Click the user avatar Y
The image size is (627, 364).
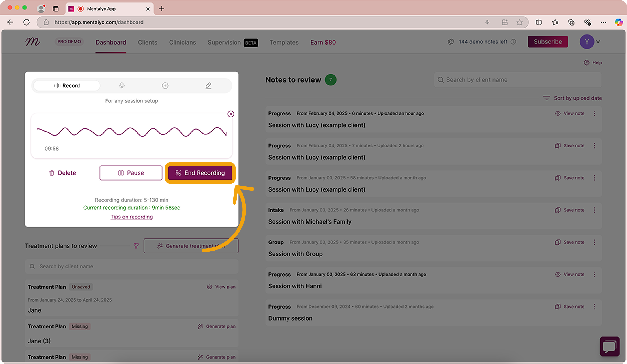click(587, 42)
